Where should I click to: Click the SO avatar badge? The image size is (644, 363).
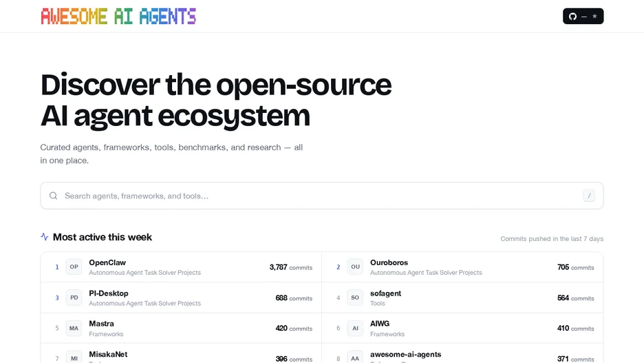click(355, 298)
